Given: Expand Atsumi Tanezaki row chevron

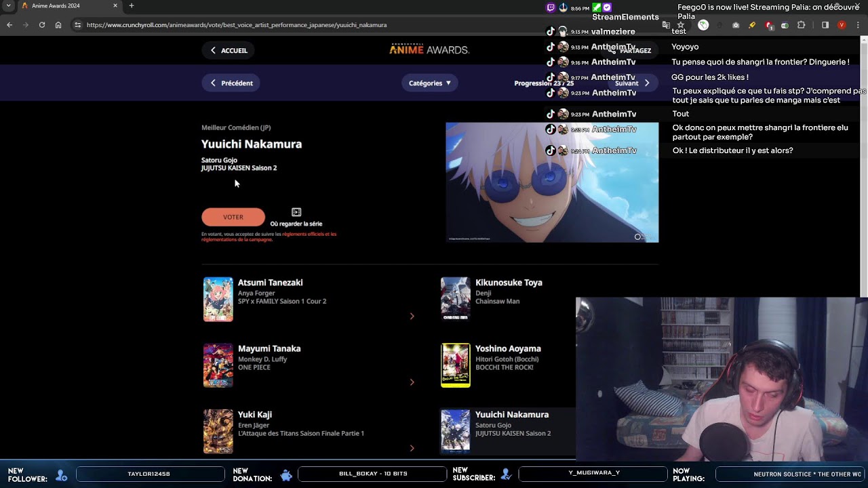Looking at the screenshot, I should pyautogui.click(x=412, y=316).
